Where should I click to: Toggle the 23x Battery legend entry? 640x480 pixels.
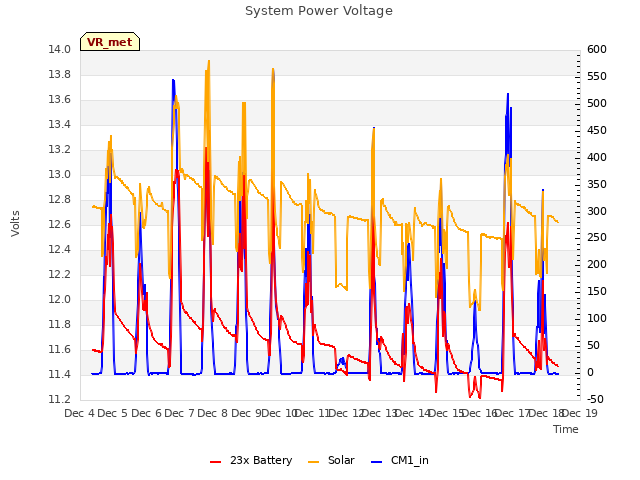click(x=251, y=460)
